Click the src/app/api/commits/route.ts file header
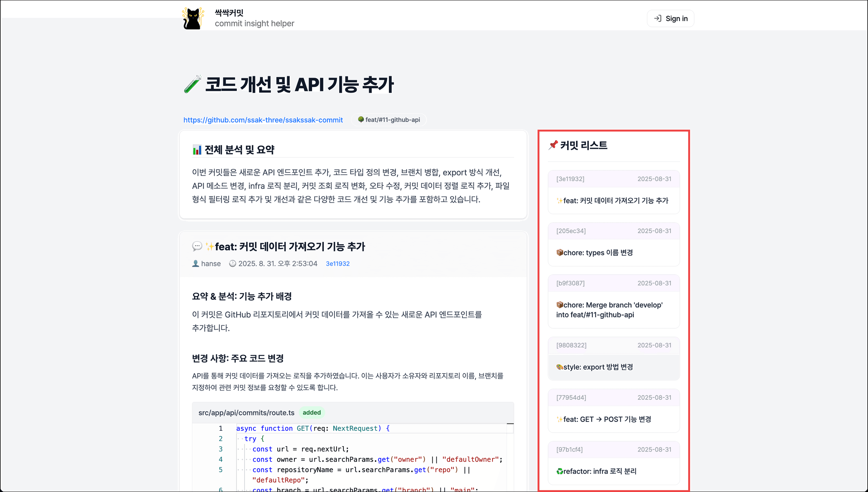Screen dimensions: 868x492 coord(246,413)
